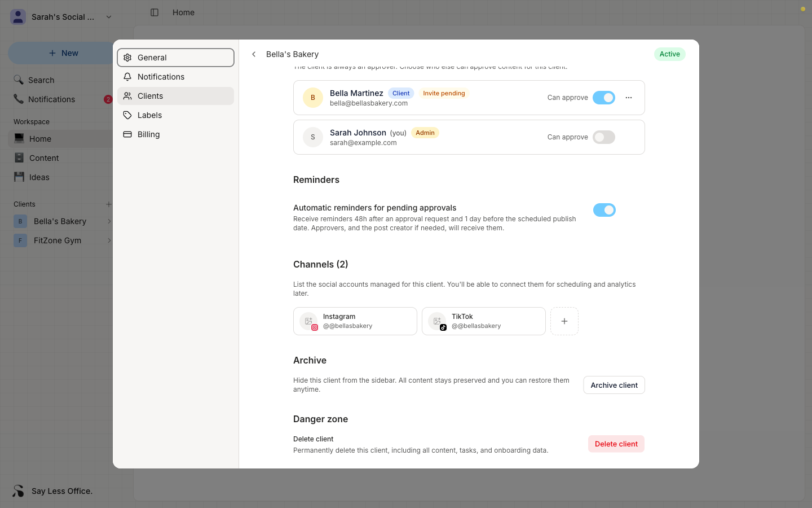This screenshot has height=508, width=812.
Task: Click bella@bellasbakery.com email text
Action: point(369,103)
